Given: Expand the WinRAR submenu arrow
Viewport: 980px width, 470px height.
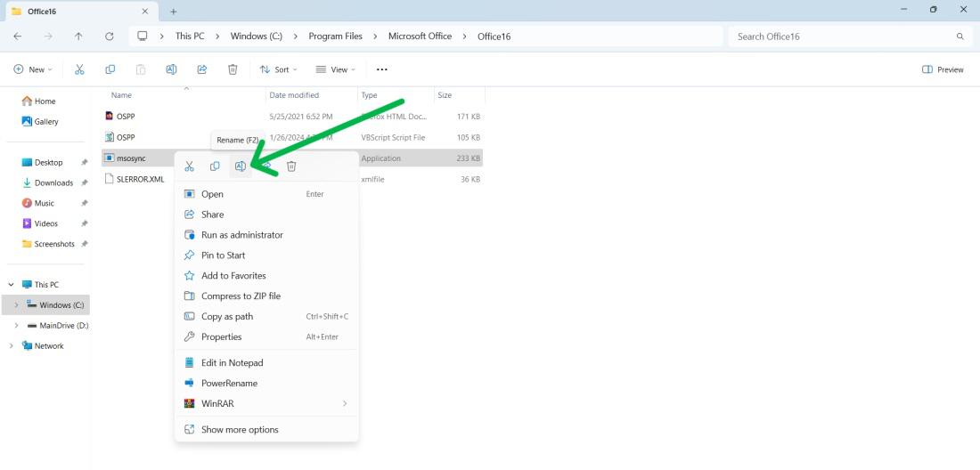Looking at the screenshot, I should [345, 404].
